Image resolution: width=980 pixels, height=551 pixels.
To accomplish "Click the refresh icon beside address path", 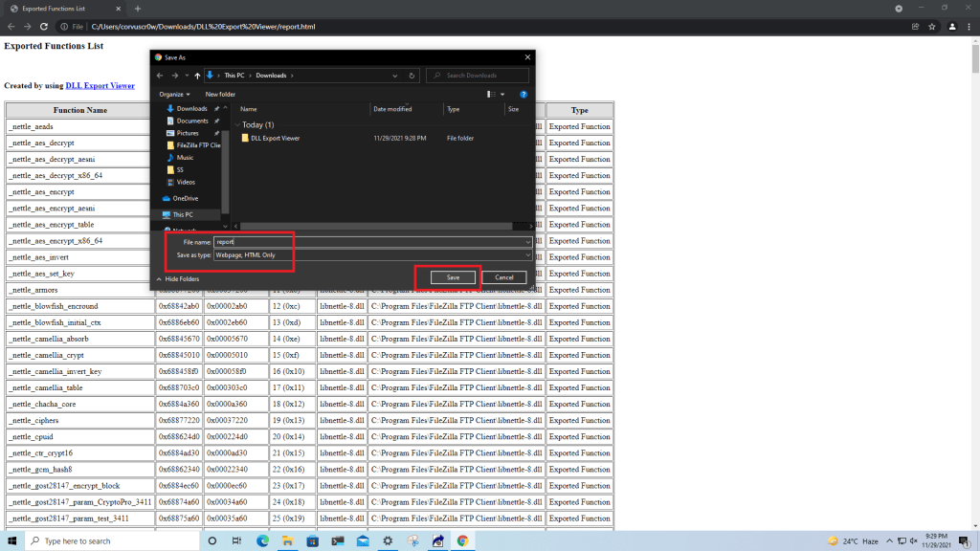I will click(x=412, y=75).
